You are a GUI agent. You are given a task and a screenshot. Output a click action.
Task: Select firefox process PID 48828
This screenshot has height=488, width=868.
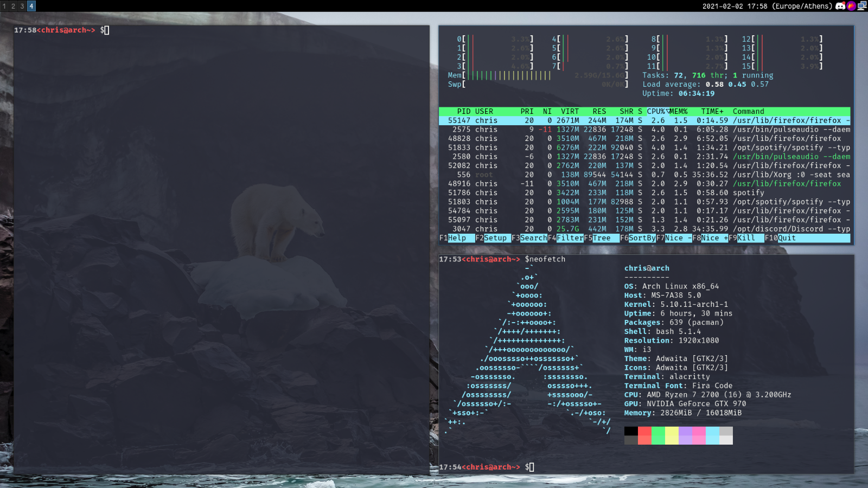644,138
